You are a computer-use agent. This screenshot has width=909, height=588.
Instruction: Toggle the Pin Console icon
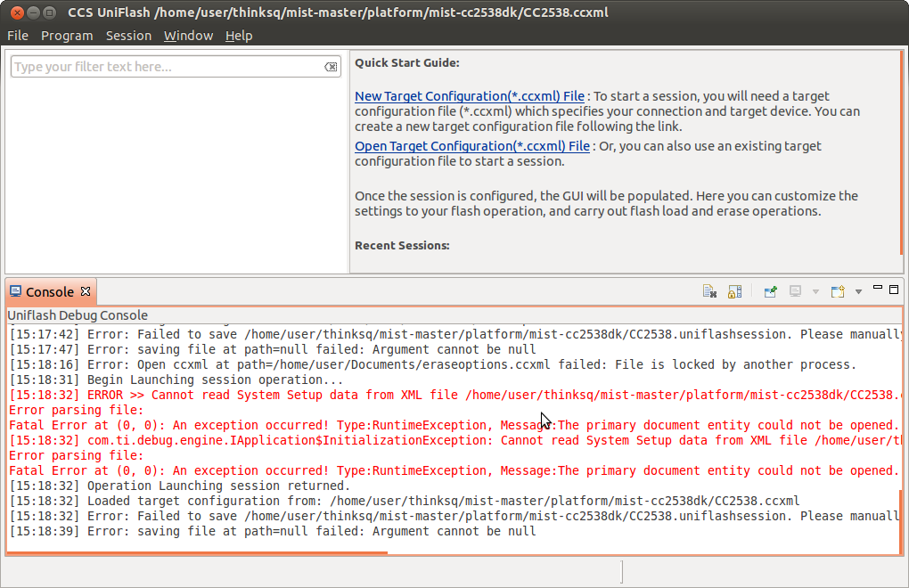(771, 291)
